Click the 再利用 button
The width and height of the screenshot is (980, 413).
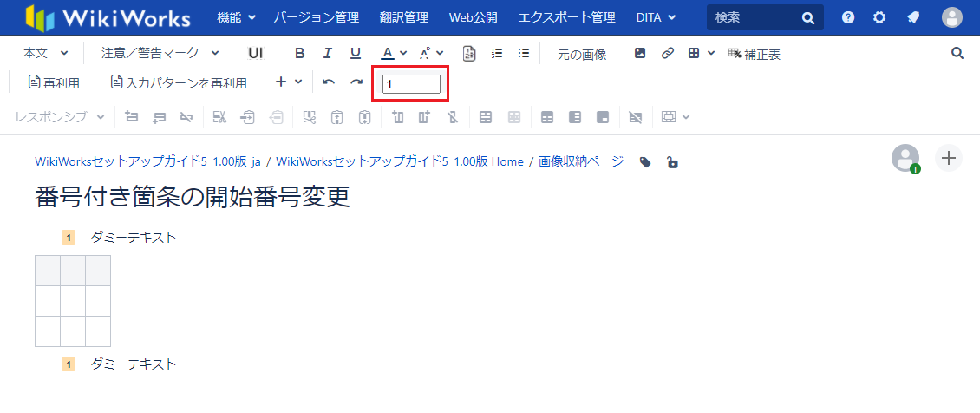pos(54,82)
